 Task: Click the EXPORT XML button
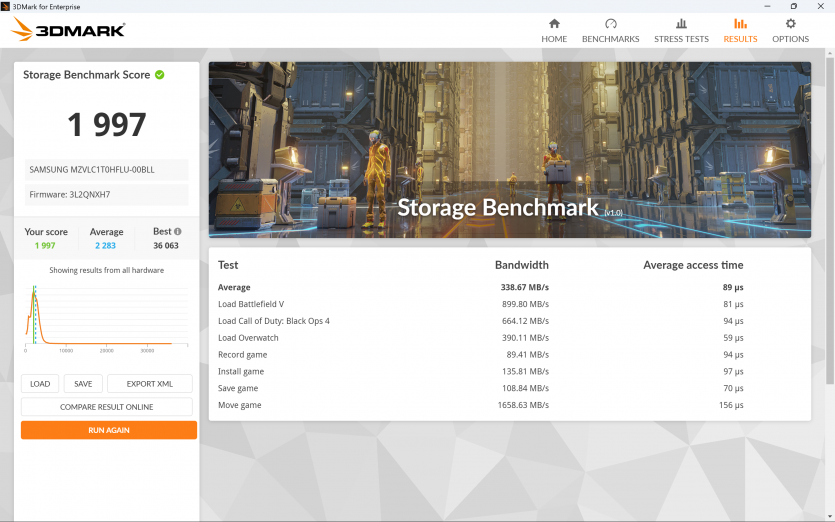pos(149,384)
